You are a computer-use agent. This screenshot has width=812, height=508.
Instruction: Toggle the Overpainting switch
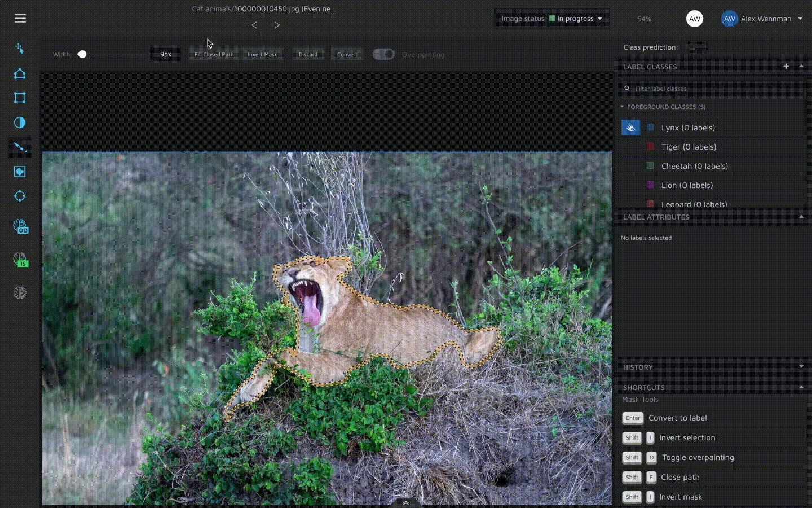pos(383,54)
